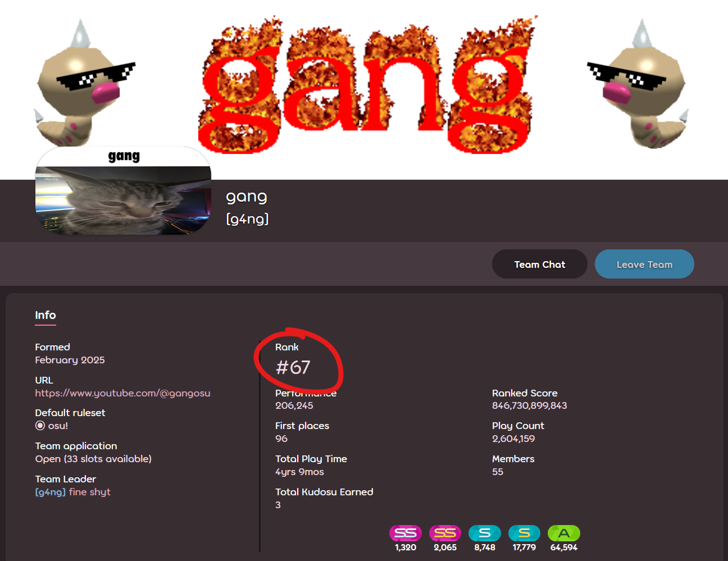Screen dimensions: 728x561
Task: Select the Info tab heading
Action: (x=46, y=315)
